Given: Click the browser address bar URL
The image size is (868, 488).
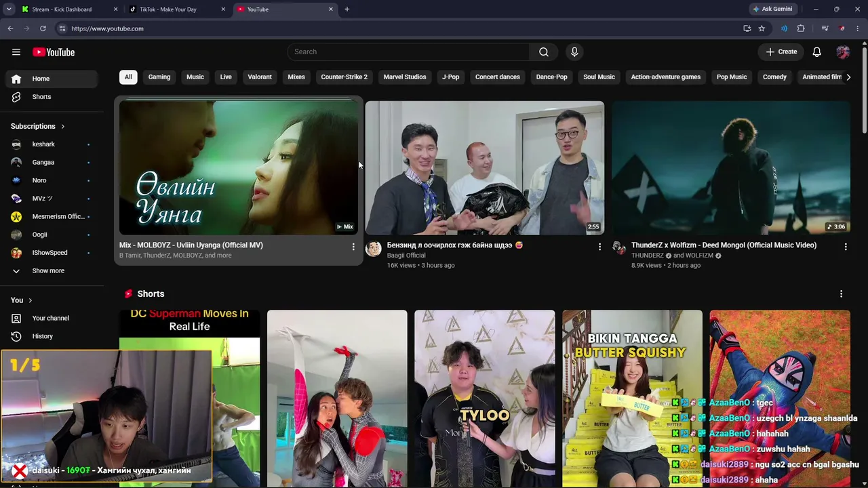Looking at the screenshot, I should pyautogui.click(x=107, y=28).
